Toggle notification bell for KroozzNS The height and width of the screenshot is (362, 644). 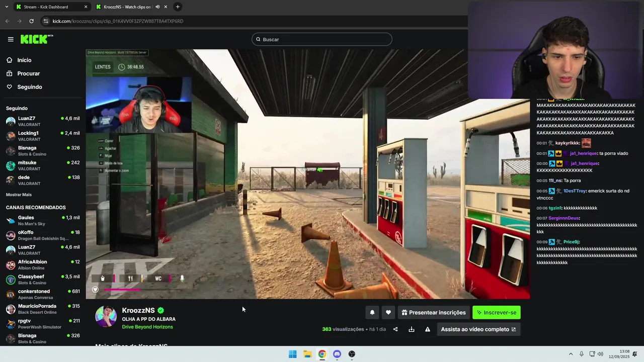coord(372,312)
